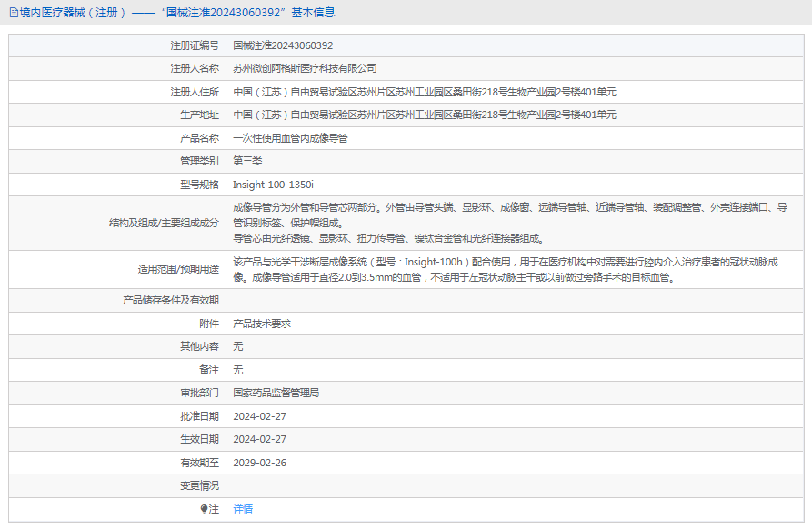Select the 无 value in 其他内容 row
The width and height of the screenshot is (812, 529).
coord(237,346)
